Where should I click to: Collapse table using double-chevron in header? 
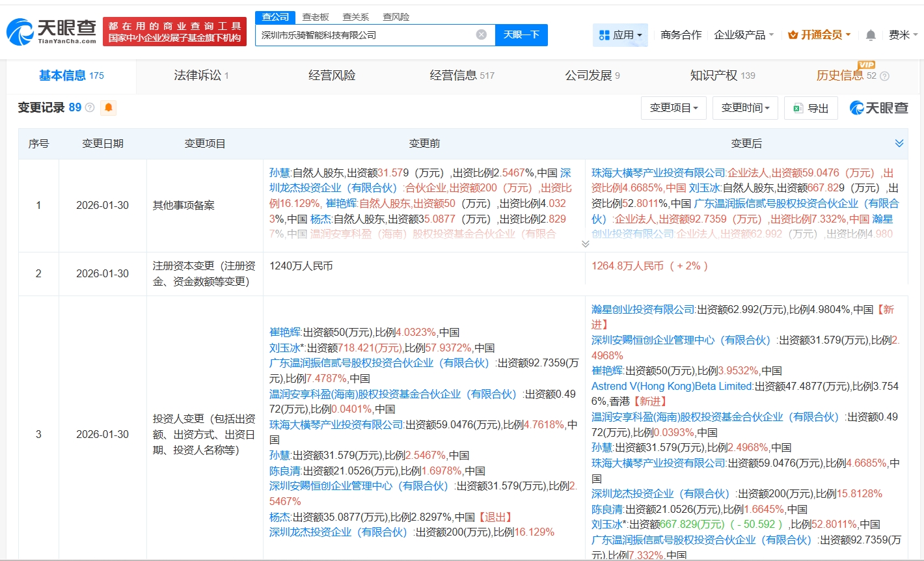(899, 143)
